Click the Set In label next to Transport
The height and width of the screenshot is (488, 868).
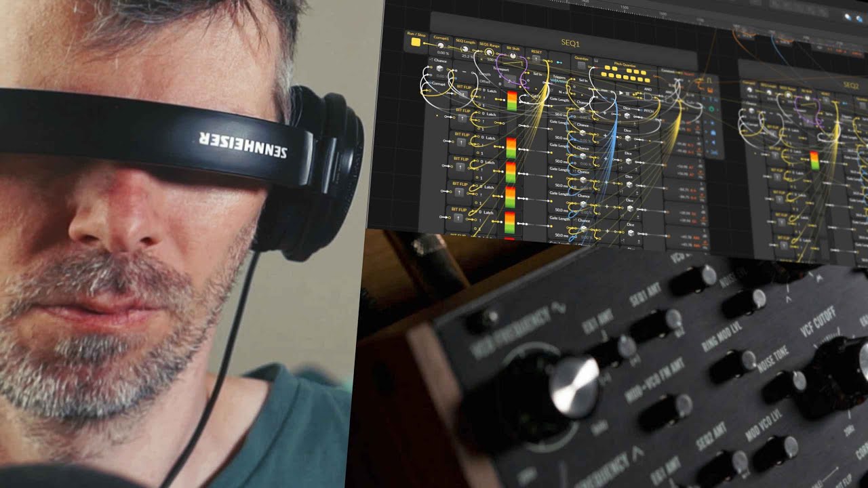click(x=538, y=73)
